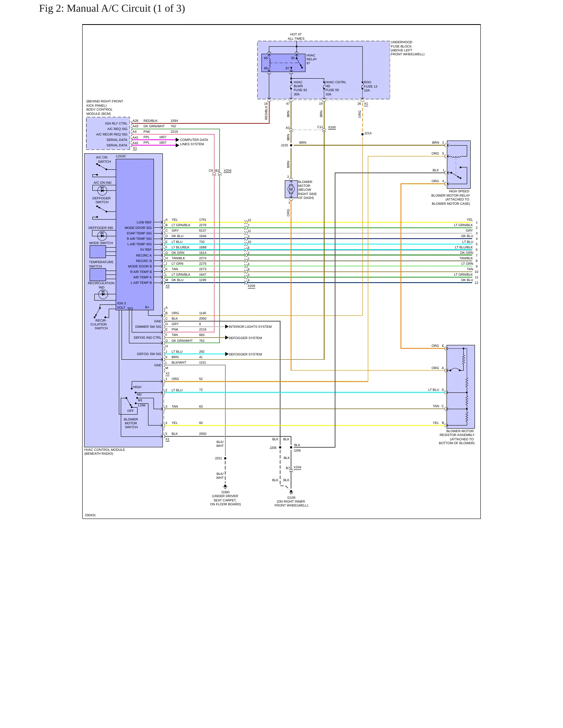
Task: Click circuit number '1594' on the RED/BLK wire
Action: (x=174, y=121)
